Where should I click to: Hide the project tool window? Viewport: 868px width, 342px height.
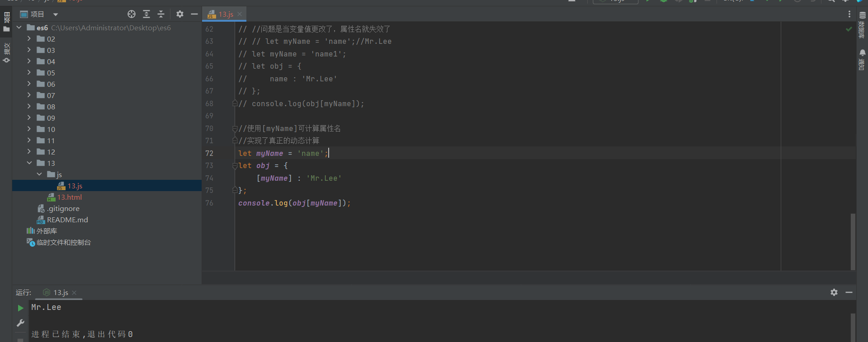click(194, 14)
